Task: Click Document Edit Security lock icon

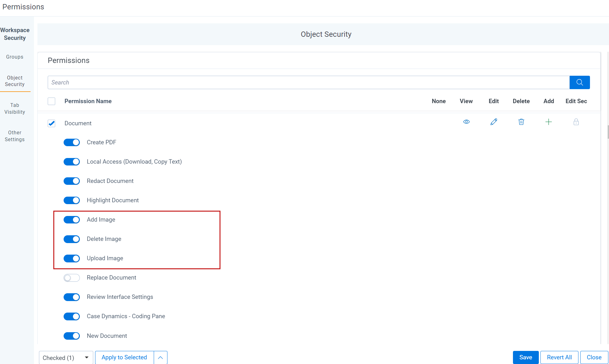Action: (576, 122)
